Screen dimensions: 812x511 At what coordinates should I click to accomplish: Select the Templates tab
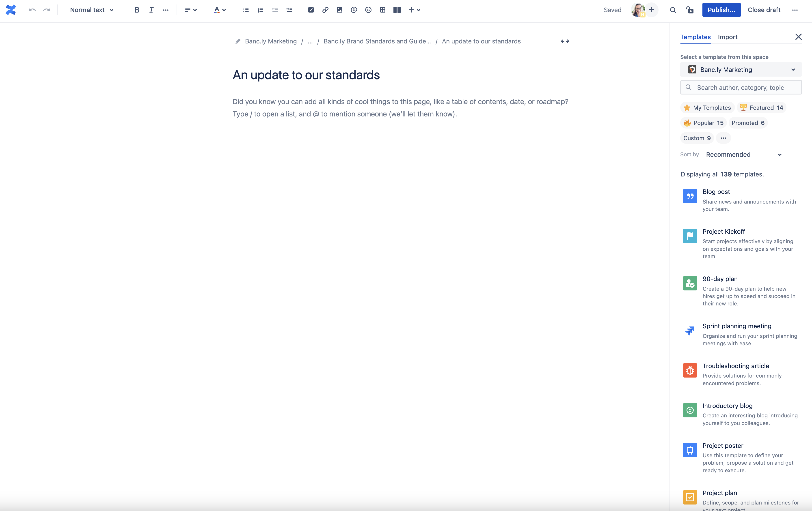tap(695, 36)
